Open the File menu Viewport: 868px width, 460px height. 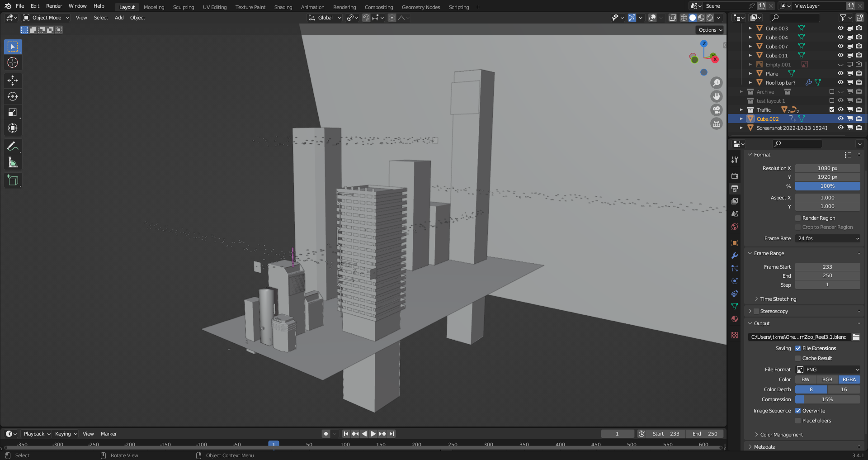20,6
